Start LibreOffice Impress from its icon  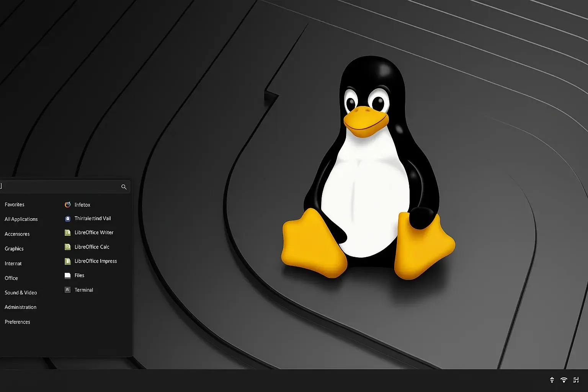[x=68, y=261]
